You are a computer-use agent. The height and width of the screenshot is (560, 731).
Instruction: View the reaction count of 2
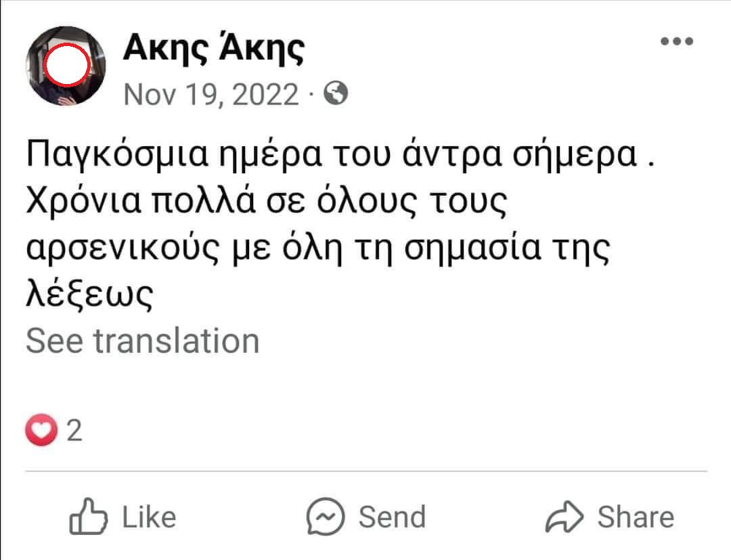point(74,431)
